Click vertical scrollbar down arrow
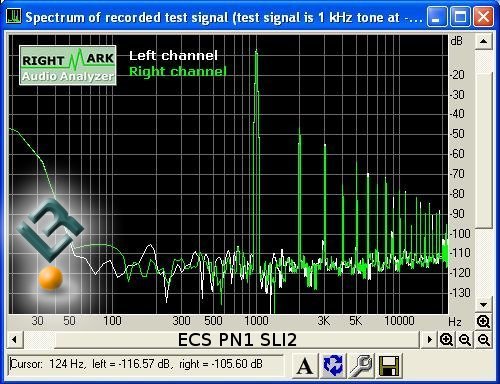 tap(484, 305)
